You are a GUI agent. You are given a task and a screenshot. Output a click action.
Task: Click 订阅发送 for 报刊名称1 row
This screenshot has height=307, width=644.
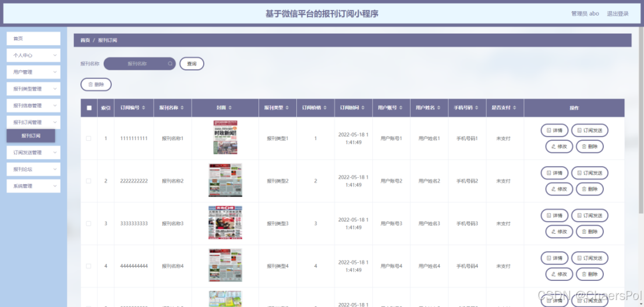point(590,130)
